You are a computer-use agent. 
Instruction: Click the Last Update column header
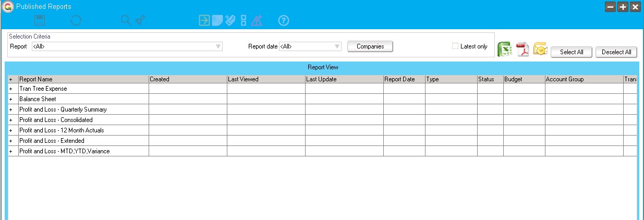tap(344, 79)
